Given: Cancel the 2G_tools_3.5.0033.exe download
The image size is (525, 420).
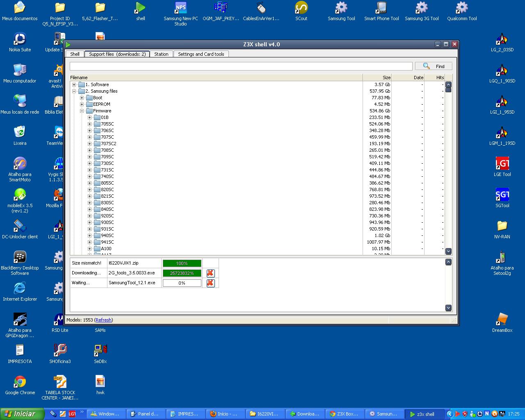Looking at the screenshot, I should click(210, 273).
